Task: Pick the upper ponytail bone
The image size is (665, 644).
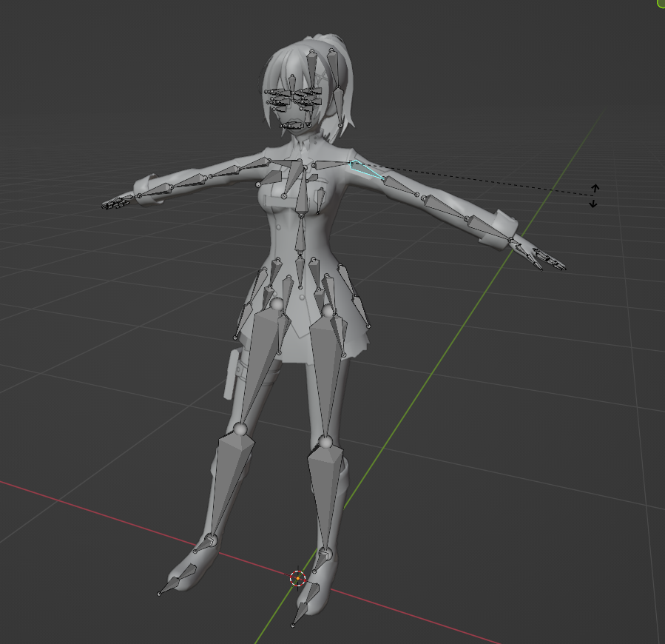Action: (x=334, y=68)
